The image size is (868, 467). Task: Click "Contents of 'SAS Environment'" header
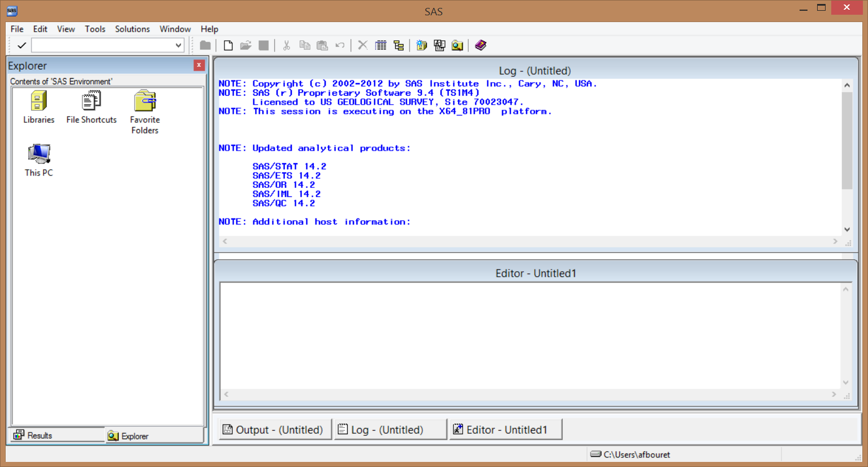tap(61, 82)
